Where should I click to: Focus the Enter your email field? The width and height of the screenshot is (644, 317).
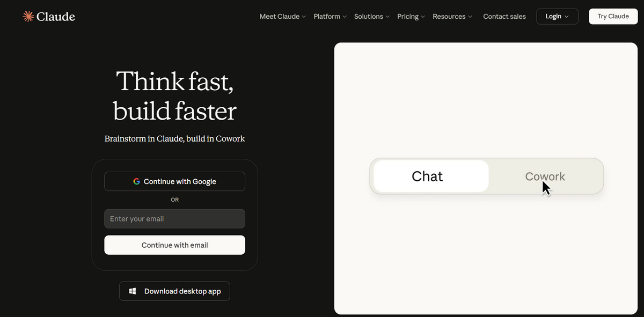174,219
